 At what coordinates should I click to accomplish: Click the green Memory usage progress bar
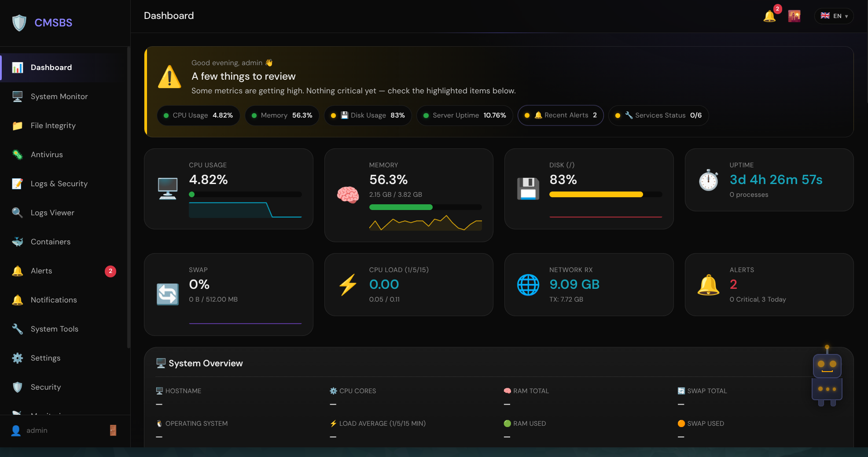401,207
